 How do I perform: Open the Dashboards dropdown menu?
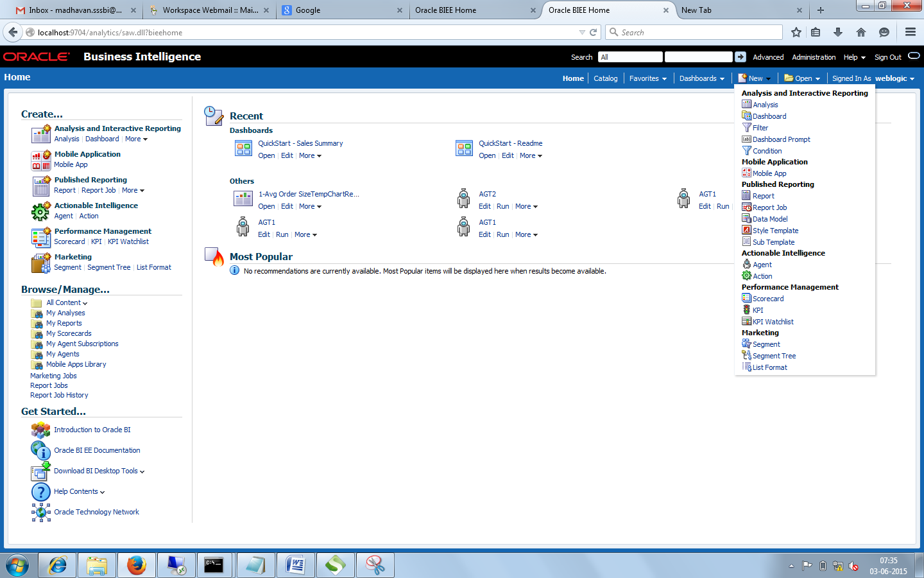click(x=702, y=78)
